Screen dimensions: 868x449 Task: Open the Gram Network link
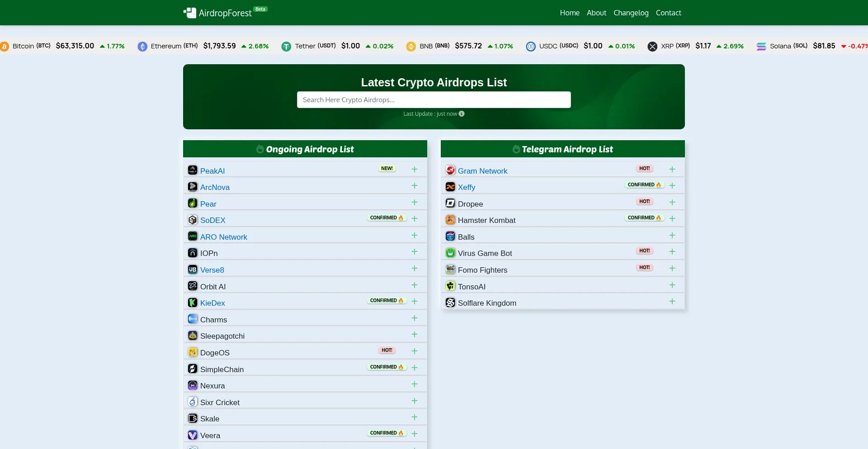point(482,171)
